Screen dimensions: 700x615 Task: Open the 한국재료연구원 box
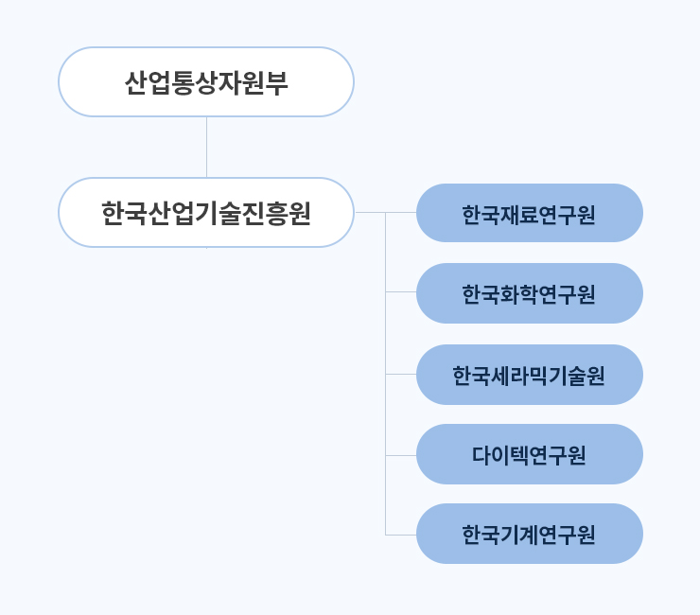tap(530, 213)
